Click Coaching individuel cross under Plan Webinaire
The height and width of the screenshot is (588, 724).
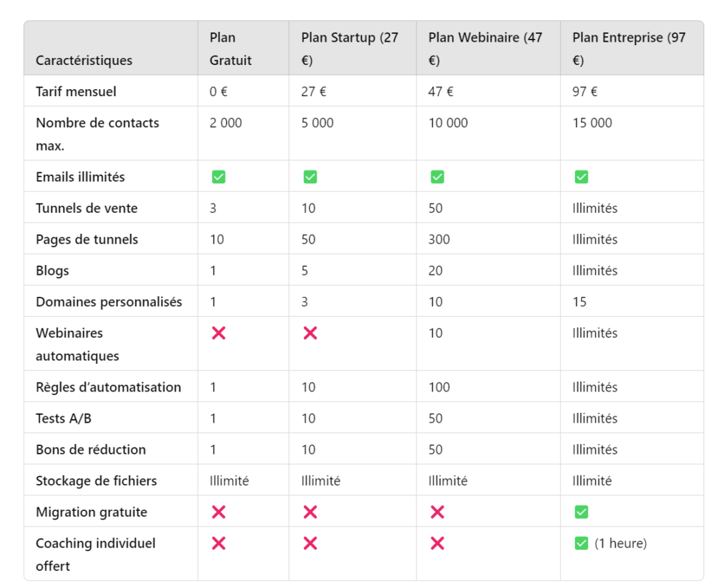coord(437,543)
